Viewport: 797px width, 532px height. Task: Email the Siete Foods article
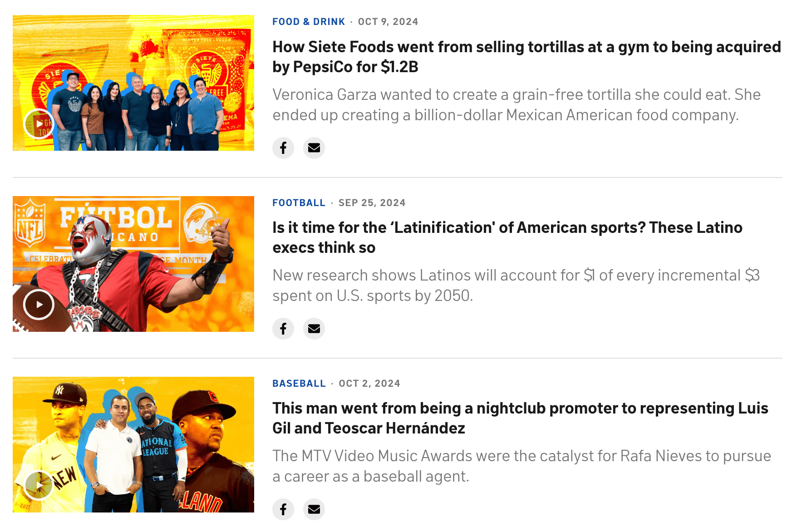(314, 148)
